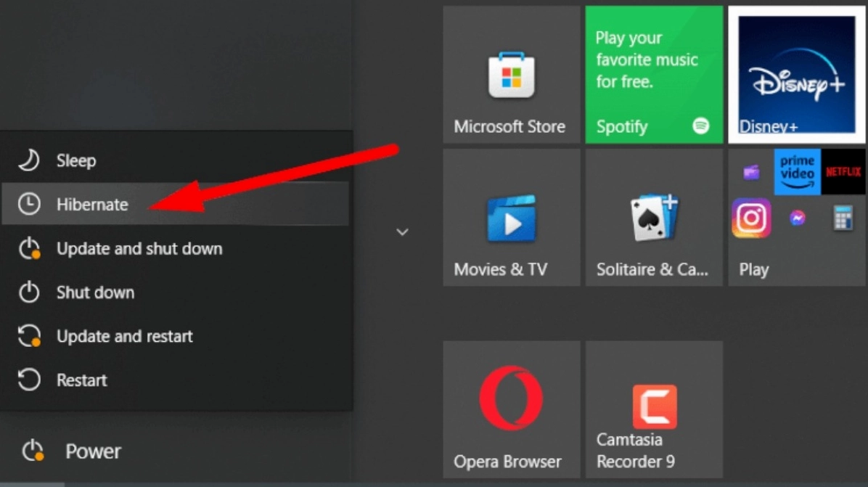Click Restart in the power menu
This screenshot has height=487, width=868.
81,380
